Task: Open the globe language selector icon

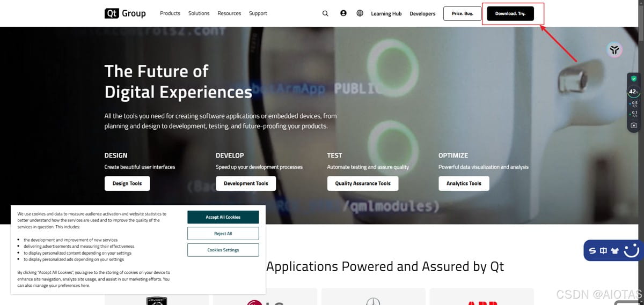Action: point(360,13)
